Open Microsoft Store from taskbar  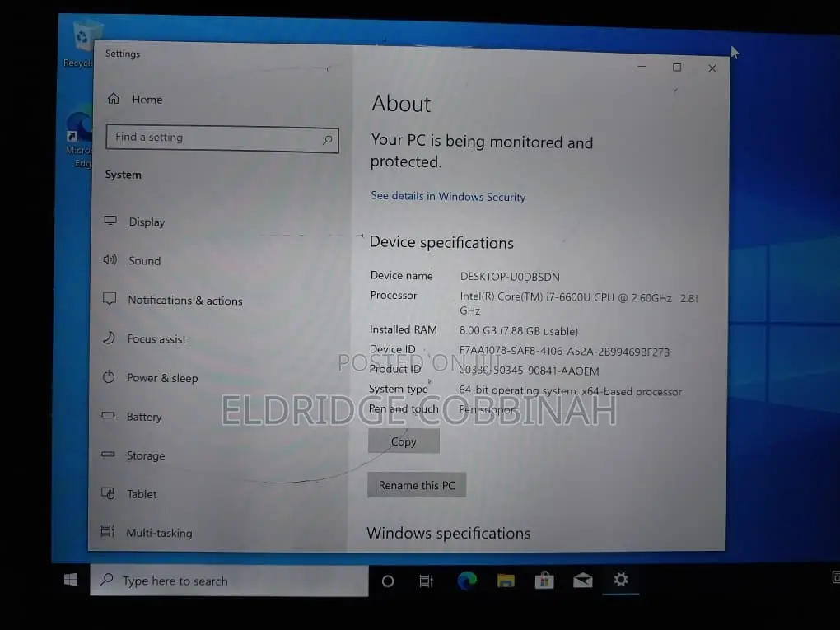click(x=544, y=581)
